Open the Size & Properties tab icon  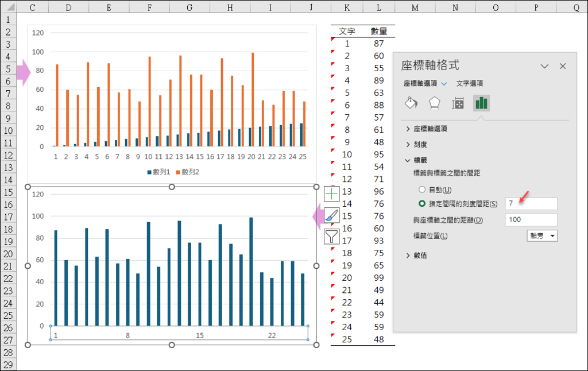coord(458,103)
